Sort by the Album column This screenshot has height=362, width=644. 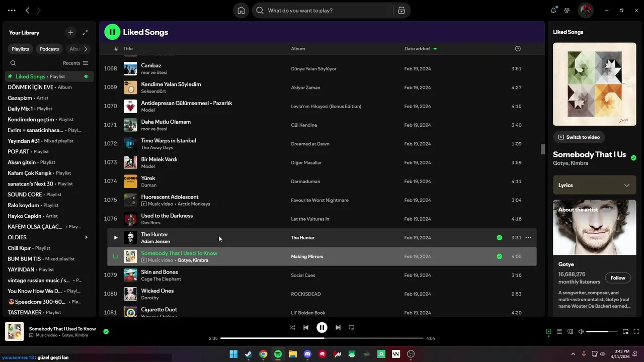coord(298,49)
